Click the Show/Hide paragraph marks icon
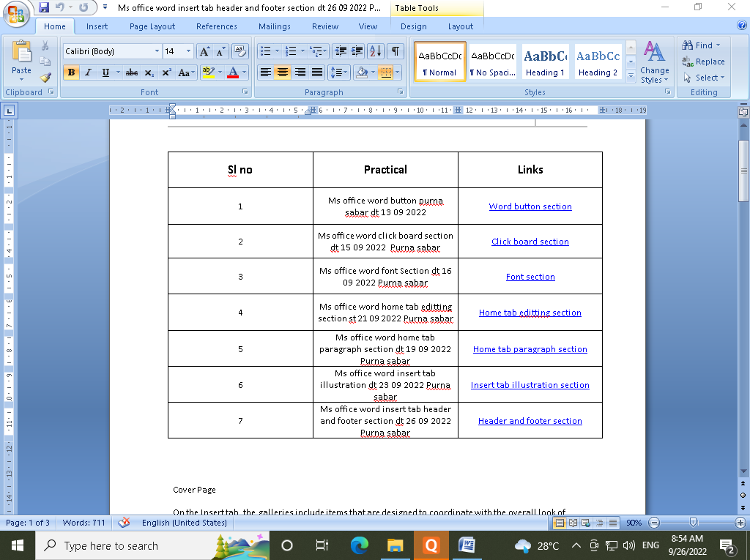750x560 pixels. (x=395, y=51)
